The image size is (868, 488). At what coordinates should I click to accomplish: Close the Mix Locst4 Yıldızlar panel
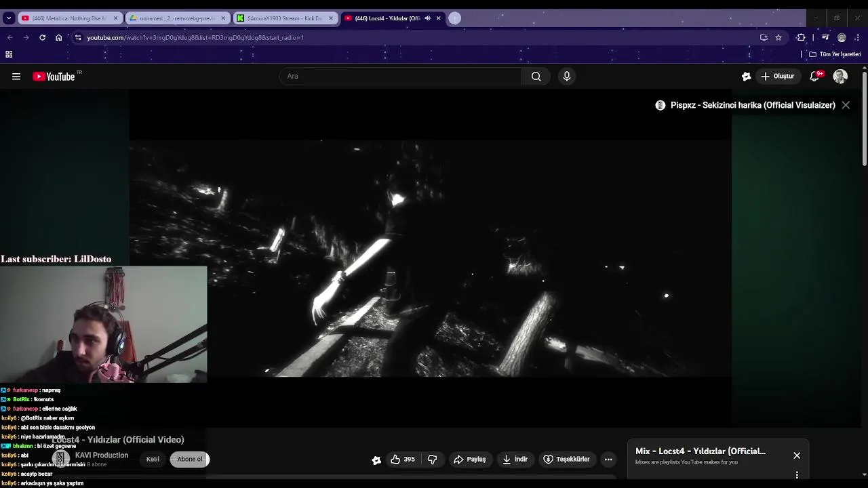click(797, 455)
